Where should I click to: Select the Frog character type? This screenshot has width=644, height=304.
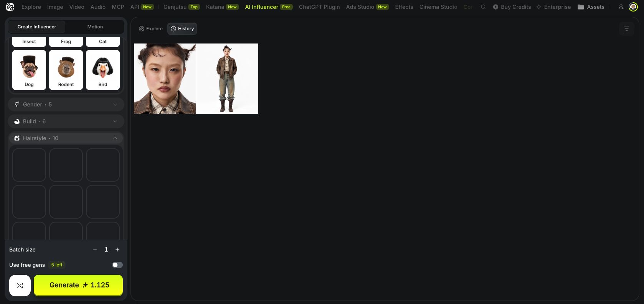66,42
